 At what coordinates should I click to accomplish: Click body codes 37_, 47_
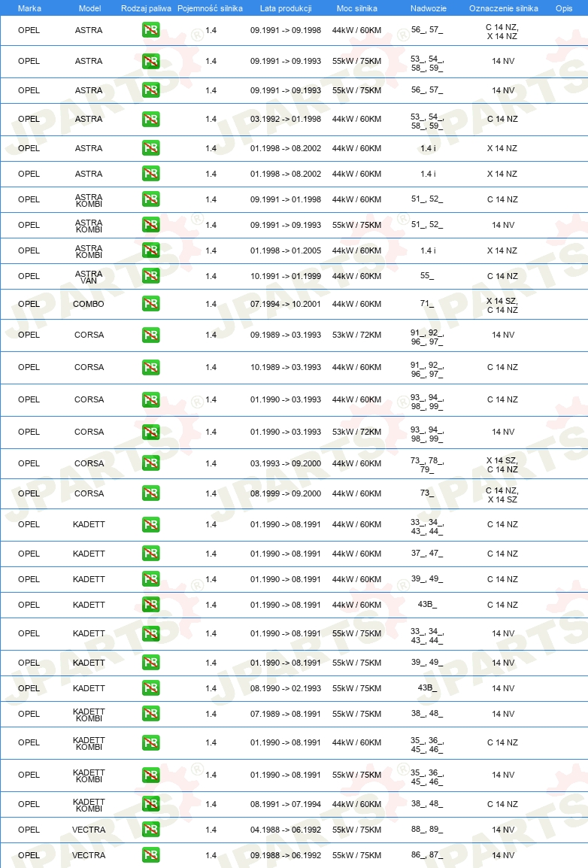pos(427,553)
